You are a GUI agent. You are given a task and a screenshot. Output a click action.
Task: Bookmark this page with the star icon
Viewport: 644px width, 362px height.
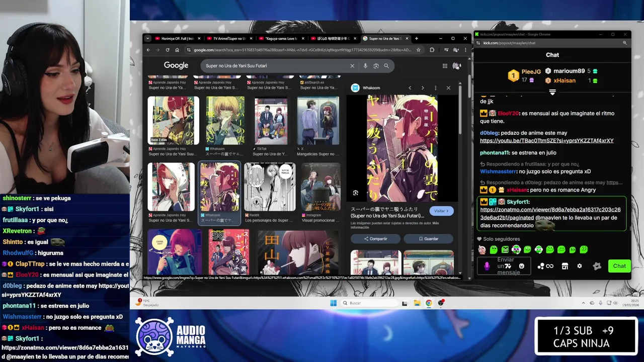[x=418, y=50]
